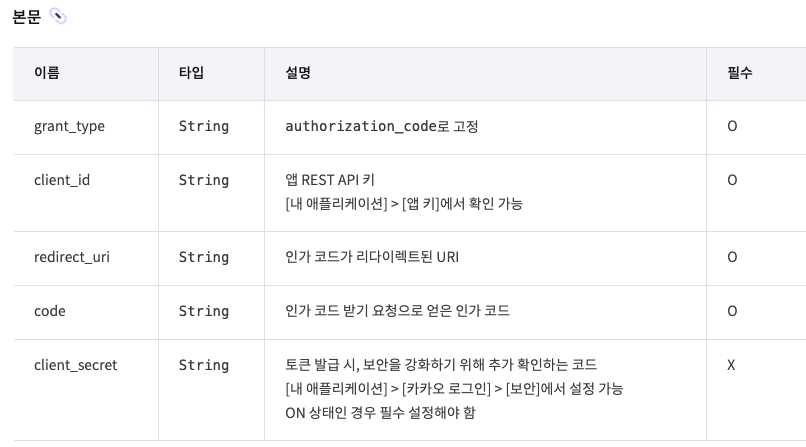Select the code parameter name
Screen dimensions: 806x447
tap(49, 311)
